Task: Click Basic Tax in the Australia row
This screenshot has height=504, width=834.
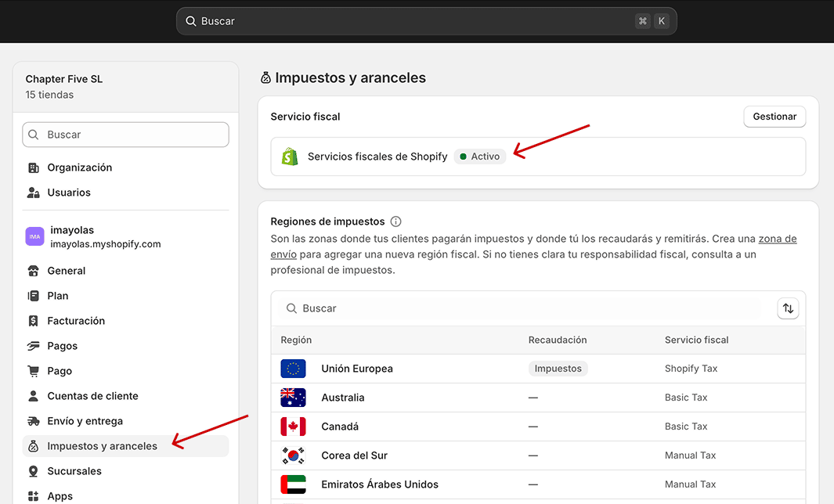Action: [686, 398]
